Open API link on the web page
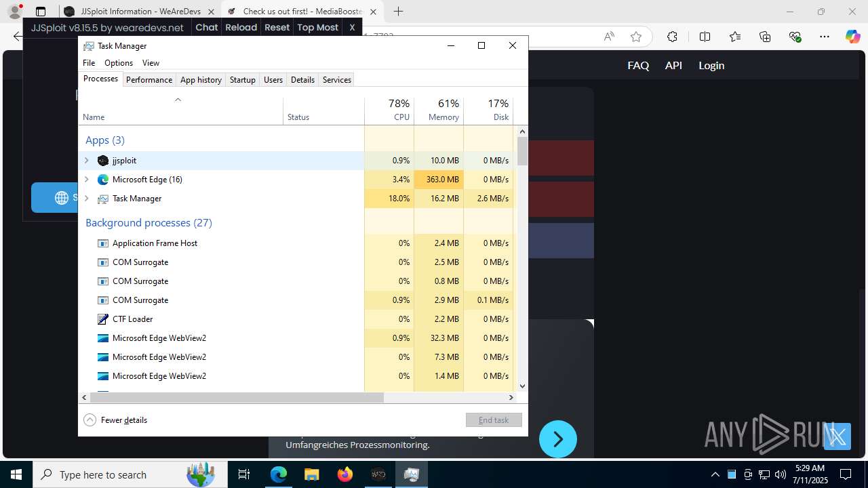The image size is (868, 488). 673,65
